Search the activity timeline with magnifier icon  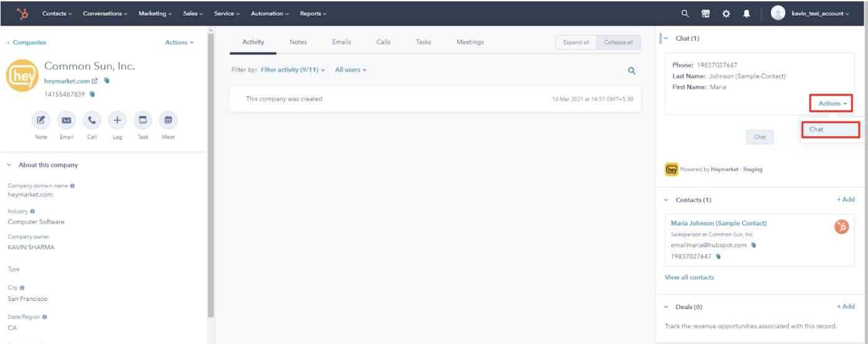(632, 71)
